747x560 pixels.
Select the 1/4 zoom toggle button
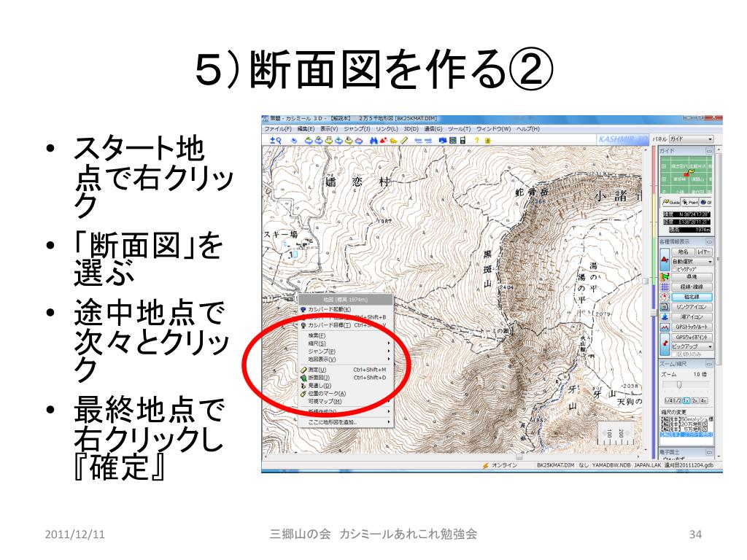(669, 401)
